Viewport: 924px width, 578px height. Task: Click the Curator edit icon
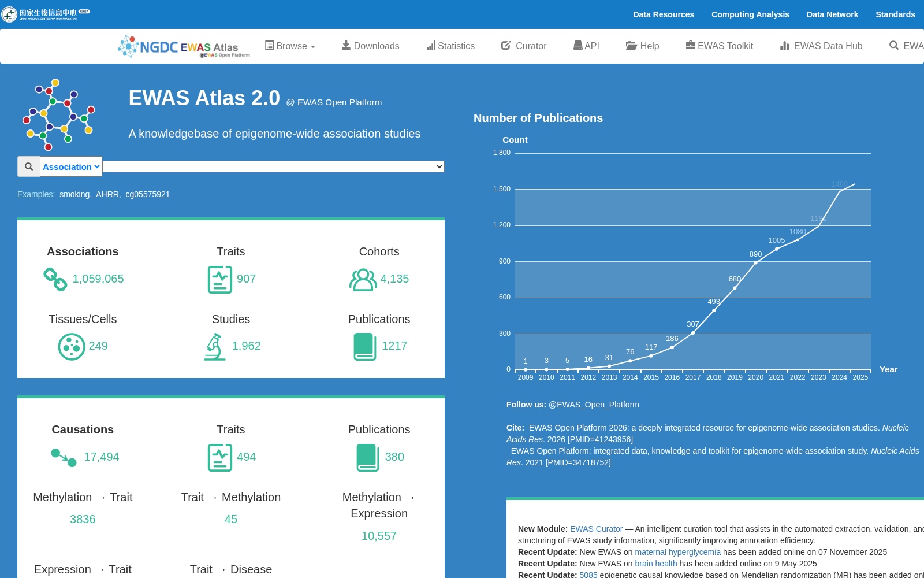coord(506,45)
